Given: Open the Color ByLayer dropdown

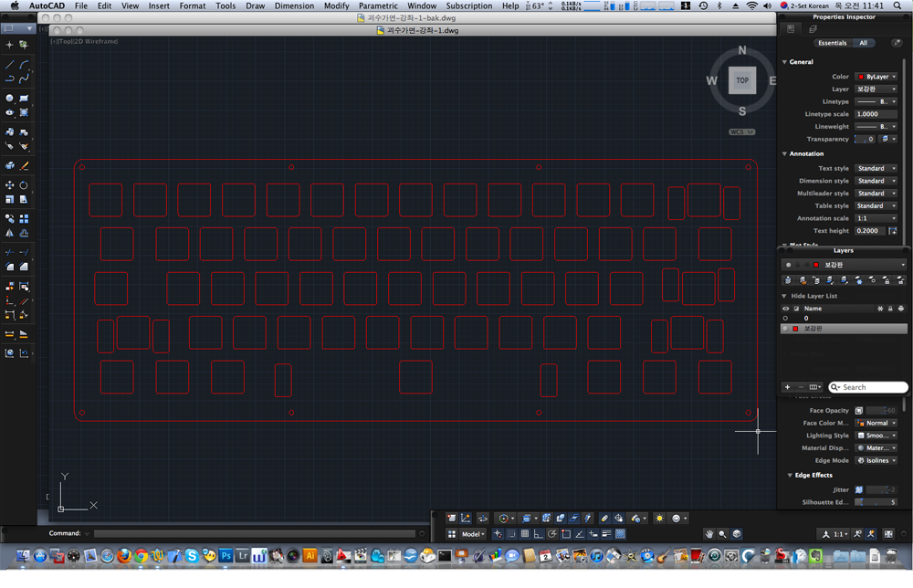Looking at the screenshot, I should tap(876, 77).
